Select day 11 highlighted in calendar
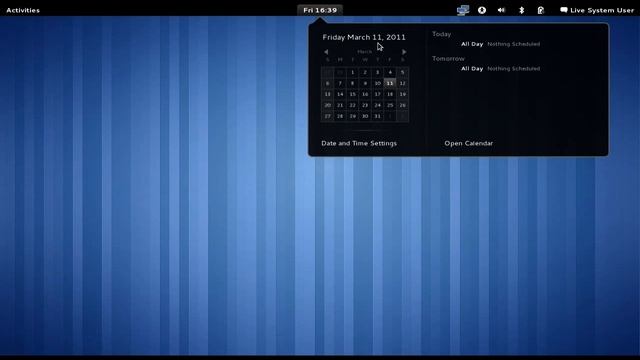Screen dimensions: 640x360 click(390, 83)
